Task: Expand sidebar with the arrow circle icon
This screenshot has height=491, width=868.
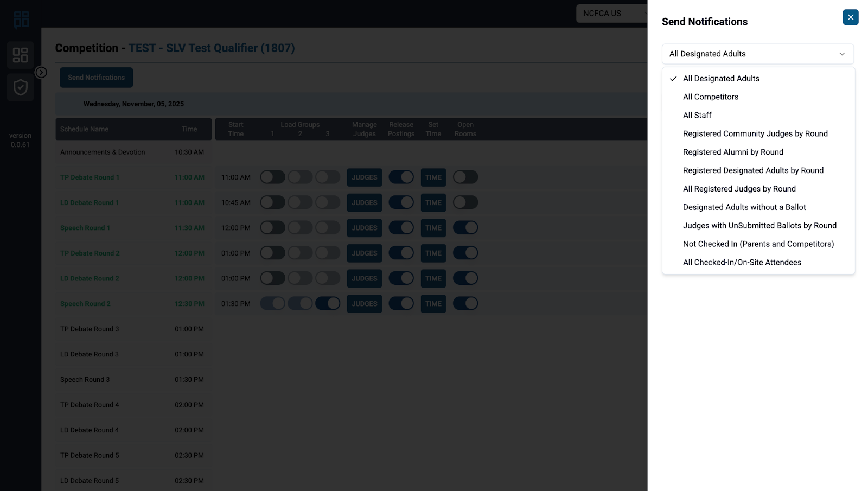Action: coord(41,72)
